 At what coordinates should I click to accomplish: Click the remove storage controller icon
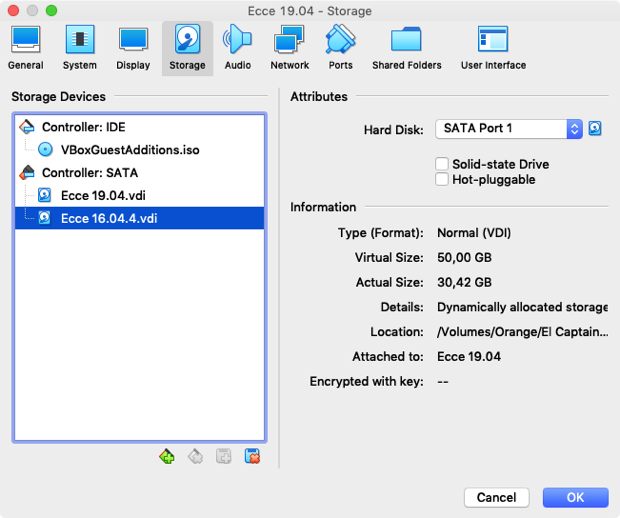tap(195, 456)
